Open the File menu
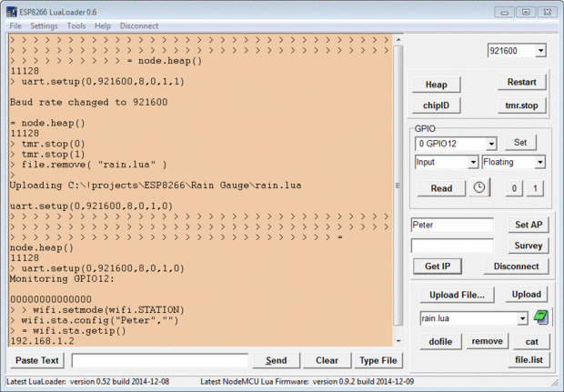 pyautogui.click(x=15, y=25)
